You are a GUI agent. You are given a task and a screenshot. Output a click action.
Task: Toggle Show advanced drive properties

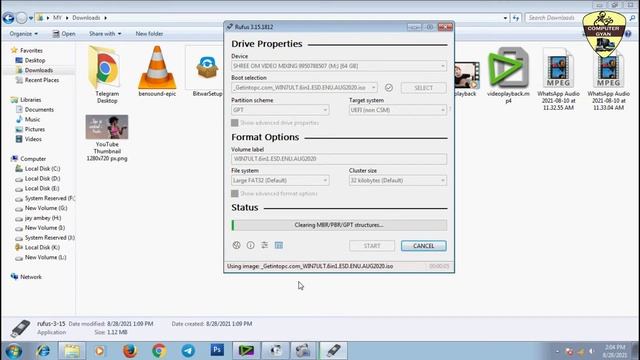pyautogui.click(x=235, y=123)
